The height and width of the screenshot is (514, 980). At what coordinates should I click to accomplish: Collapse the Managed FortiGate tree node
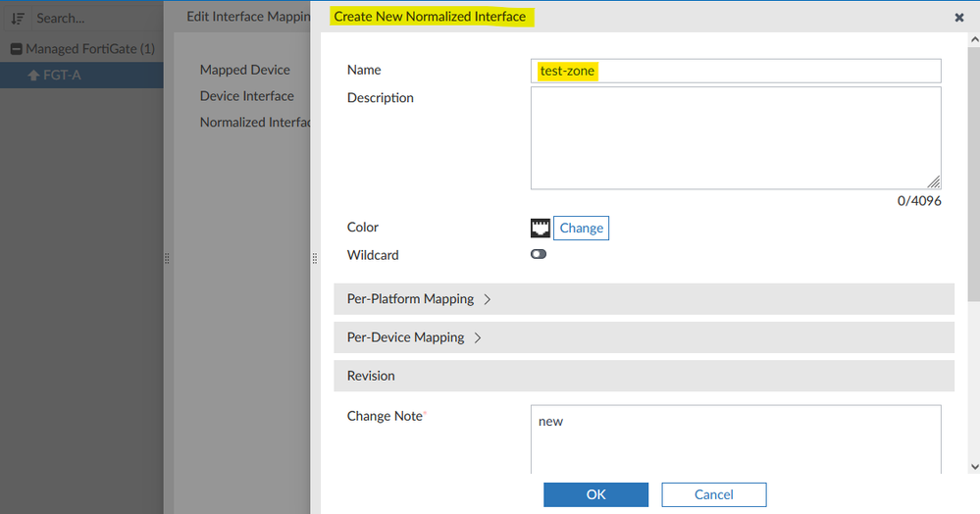(x=16, y=49)
